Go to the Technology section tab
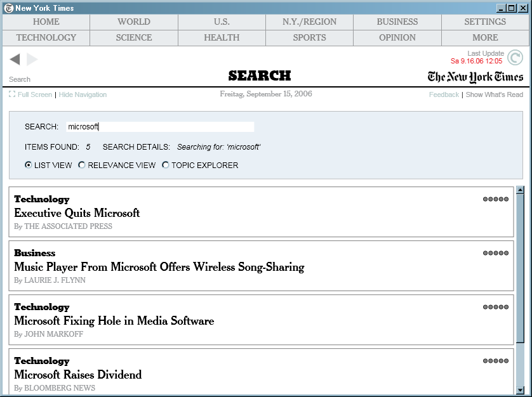This screenshot has height=397, width=532. [x=46, y=37]
